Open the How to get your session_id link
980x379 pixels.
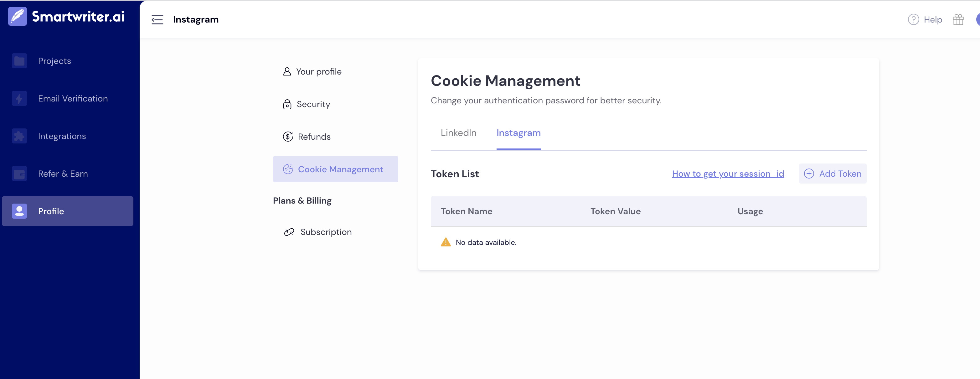pyautogui.click(x=727, y=173)
